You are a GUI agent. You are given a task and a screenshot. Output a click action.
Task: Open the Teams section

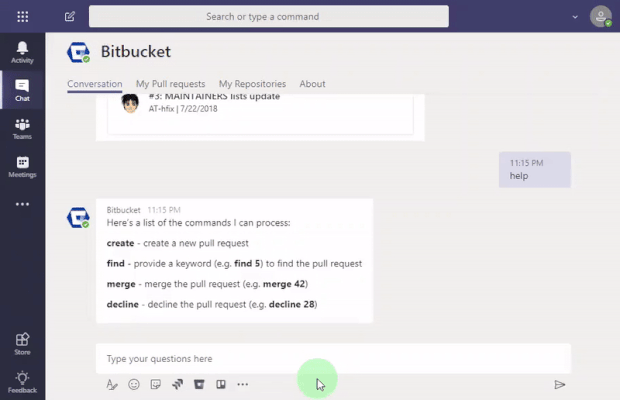pos(22,128)
